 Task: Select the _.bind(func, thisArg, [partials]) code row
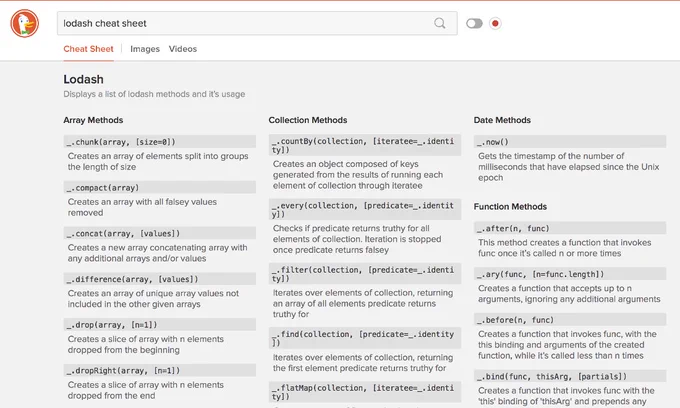[x=570, y=376]
